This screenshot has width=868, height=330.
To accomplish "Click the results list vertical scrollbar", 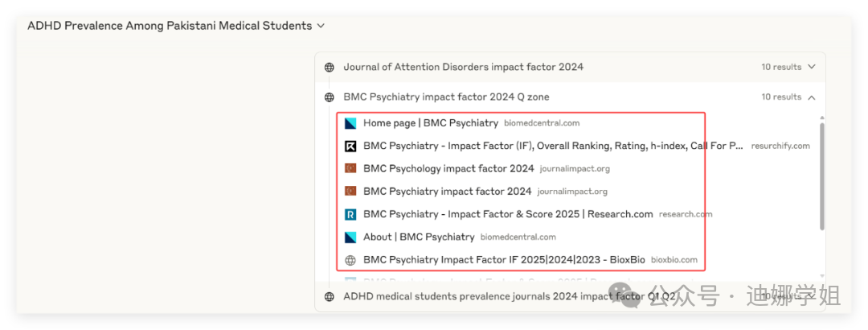I will tap(821, 176).
